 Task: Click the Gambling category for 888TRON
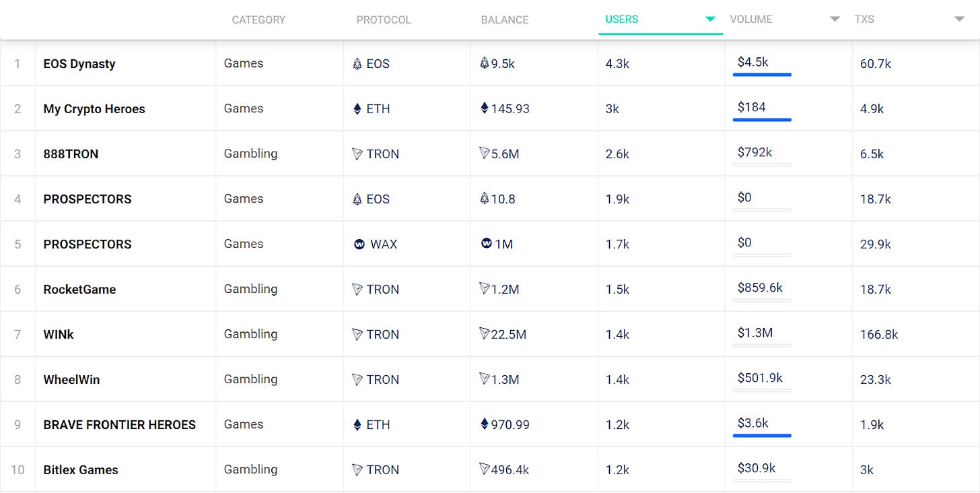(x=250, y=154)
